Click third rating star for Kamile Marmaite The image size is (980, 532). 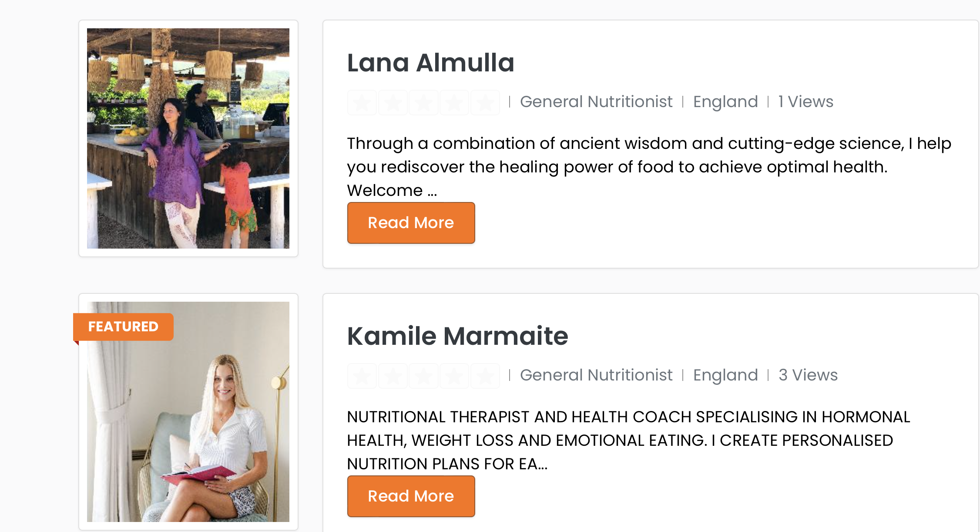coord(423,376)
